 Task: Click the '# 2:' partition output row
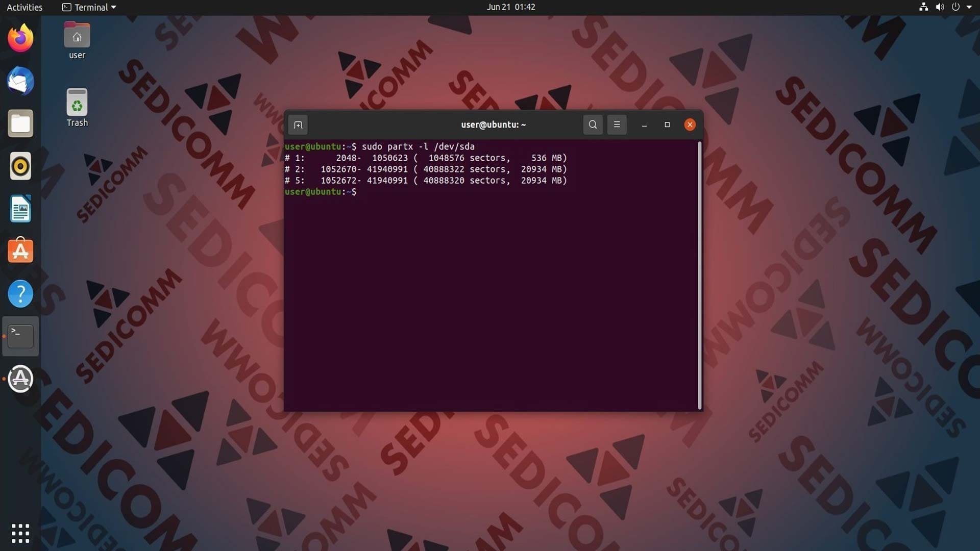coord(426,169)
